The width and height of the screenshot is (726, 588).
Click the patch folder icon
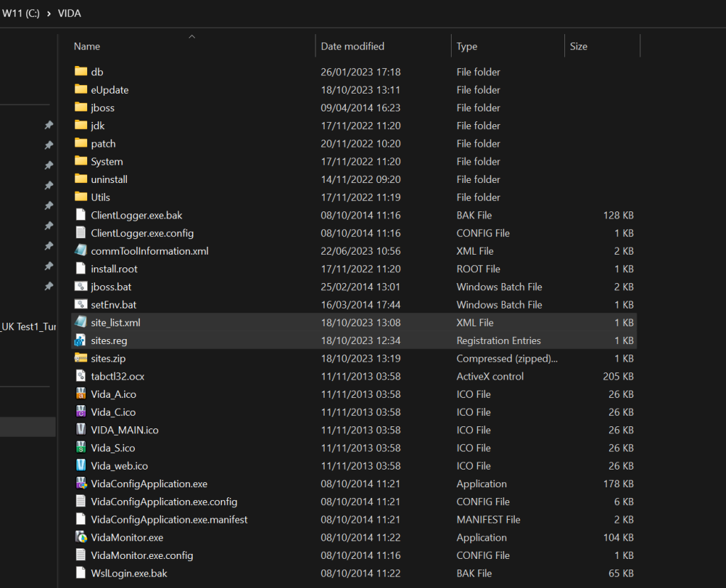(x=81, y=143)
